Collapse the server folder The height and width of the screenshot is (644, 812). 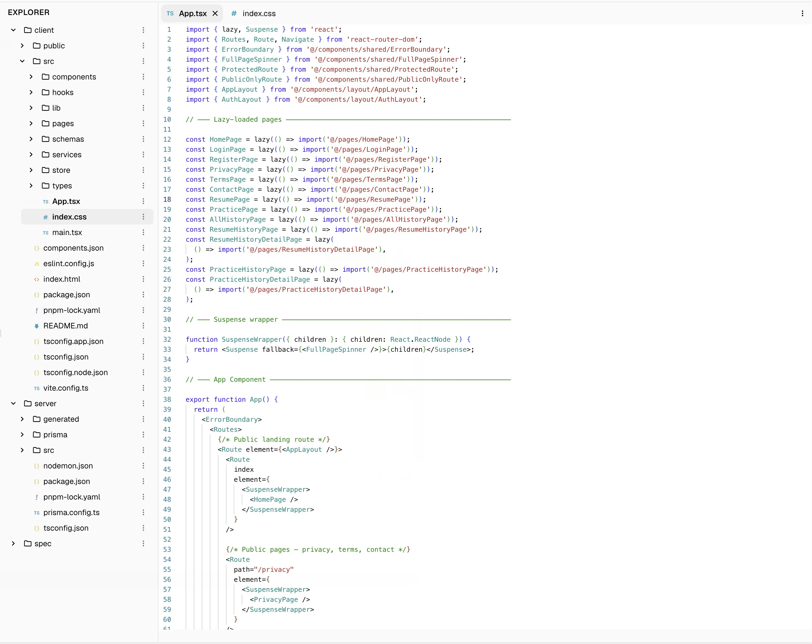(x=14, y=403)
